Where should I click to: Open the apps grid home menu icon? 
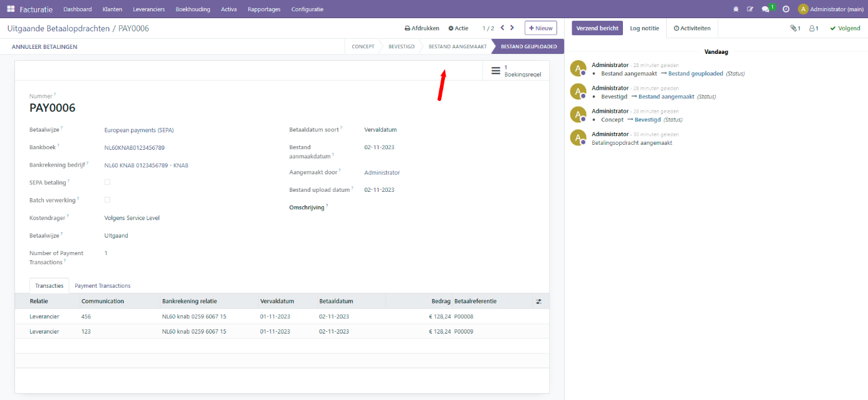pos(11,9)
